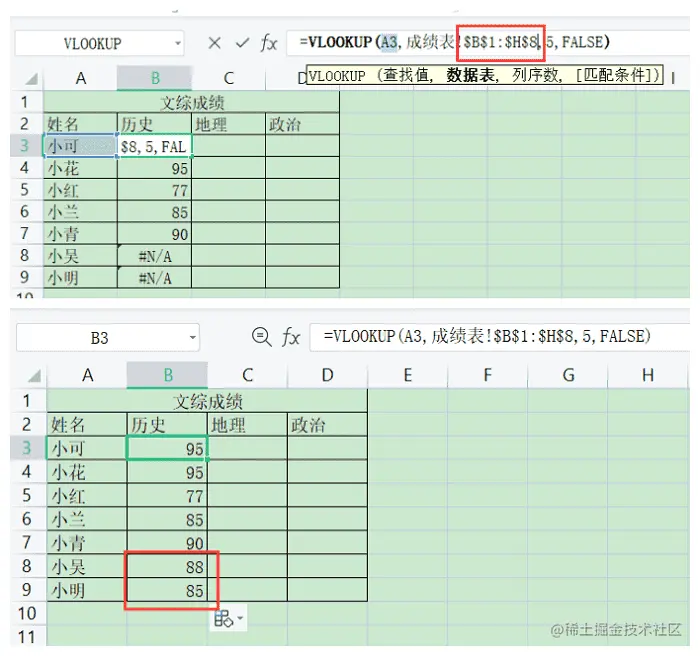Click the name box showing B3

coord(99,338)
